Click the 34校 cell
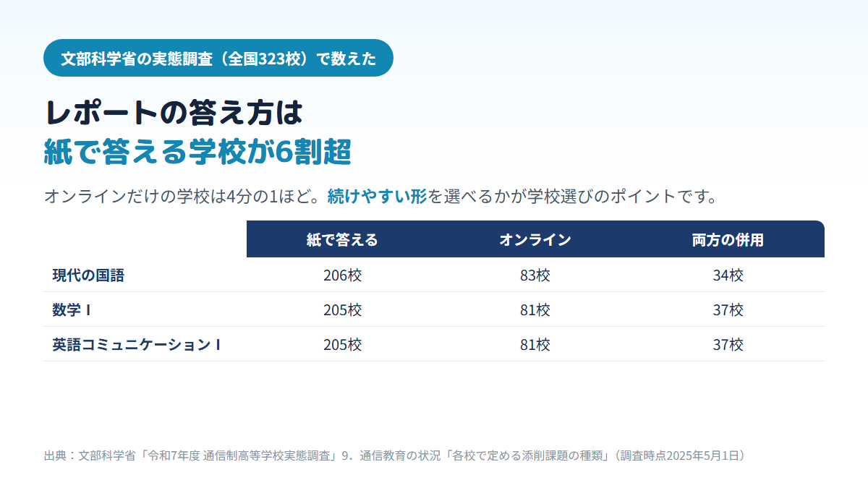868x488 pixels. [x=728, y=275]
